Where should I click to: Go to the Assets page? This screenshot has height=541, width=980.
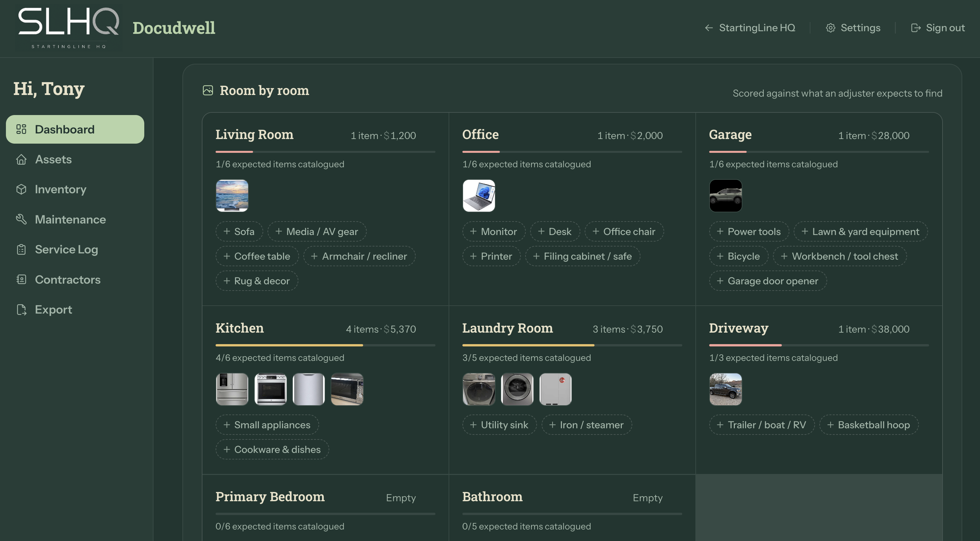[x=75, y=159]
